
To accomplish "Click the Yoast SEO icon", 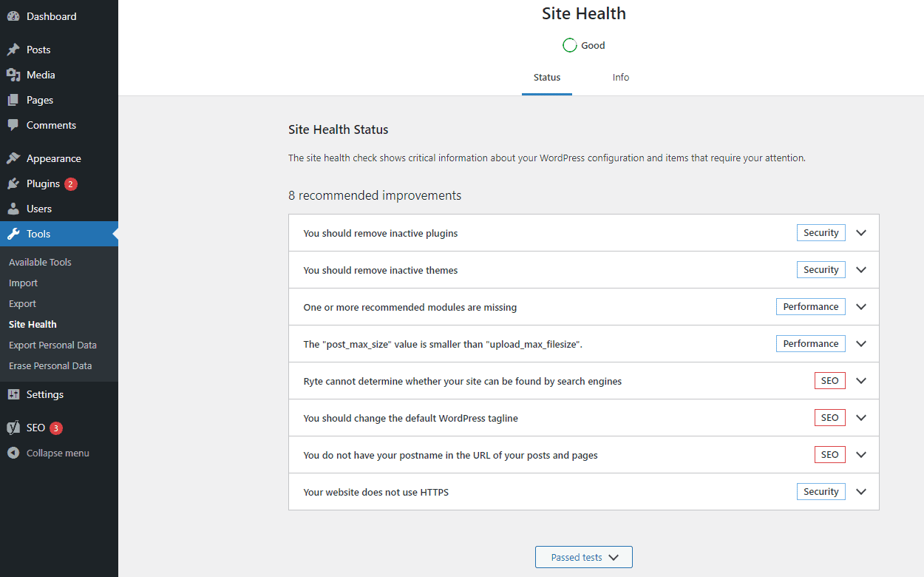I will pos(13,428).
